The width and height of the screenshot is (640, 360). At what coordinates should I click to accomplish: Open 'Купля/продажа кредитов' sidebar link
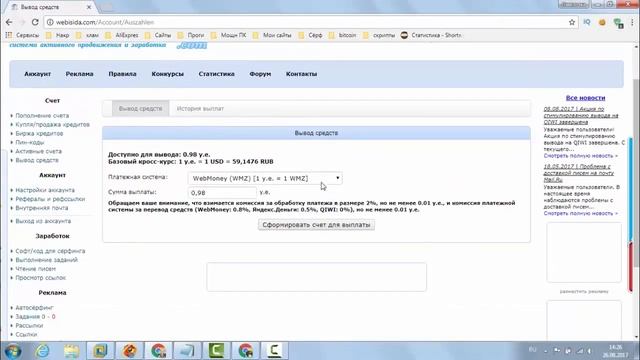(x=52, y=124)
